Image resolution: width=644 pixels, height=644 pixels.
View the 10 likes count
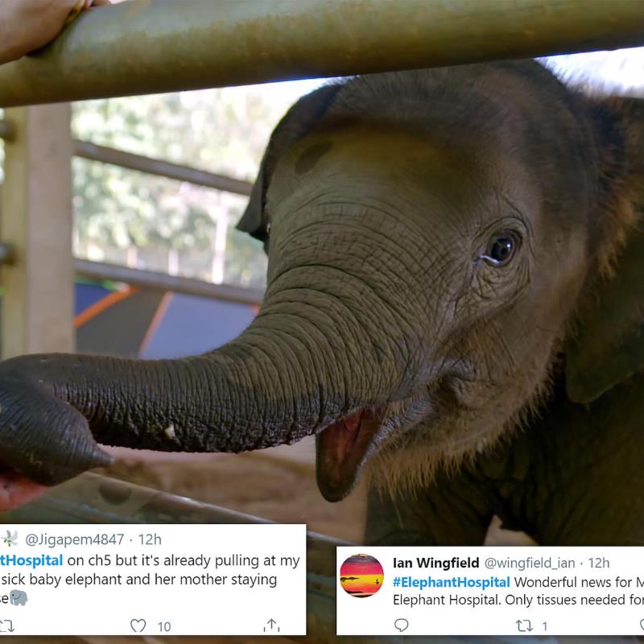[x=164, y=626]
